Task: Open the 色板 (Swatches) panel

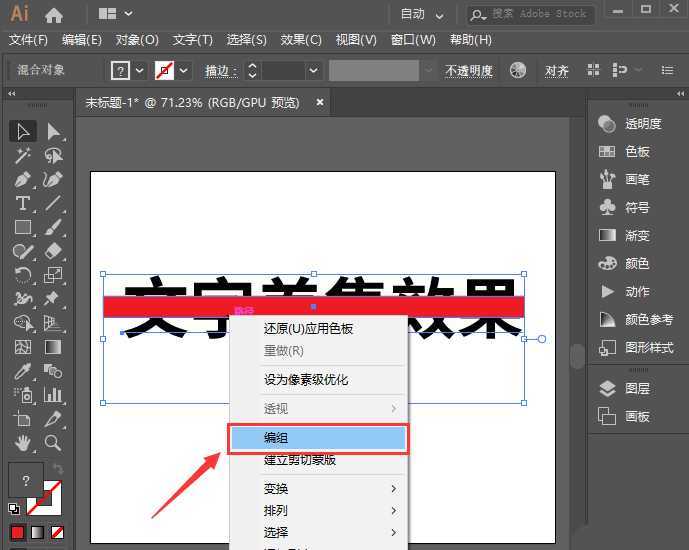Action: (637, 152)
